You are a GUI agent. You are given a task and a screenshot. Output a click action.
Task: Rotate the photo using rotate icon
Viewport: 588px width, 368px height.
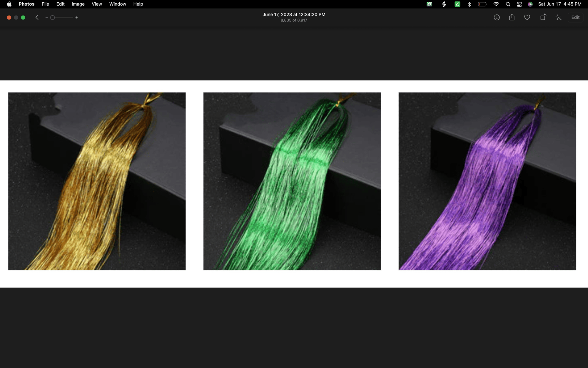543,17
